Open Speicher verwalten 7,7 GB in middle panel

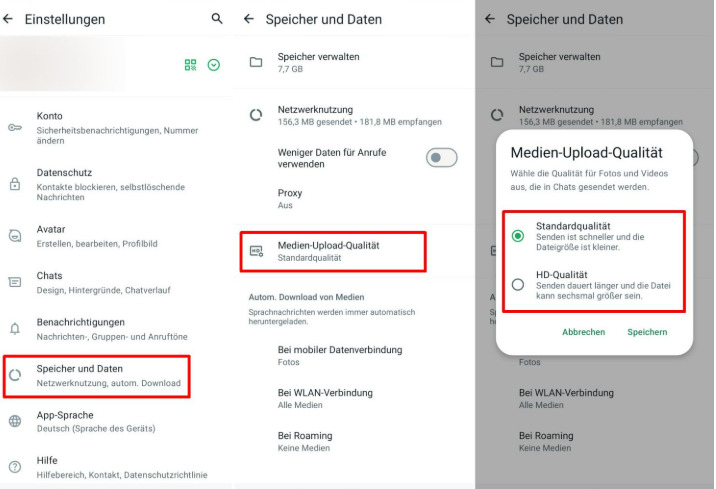(x=354, y=63)
